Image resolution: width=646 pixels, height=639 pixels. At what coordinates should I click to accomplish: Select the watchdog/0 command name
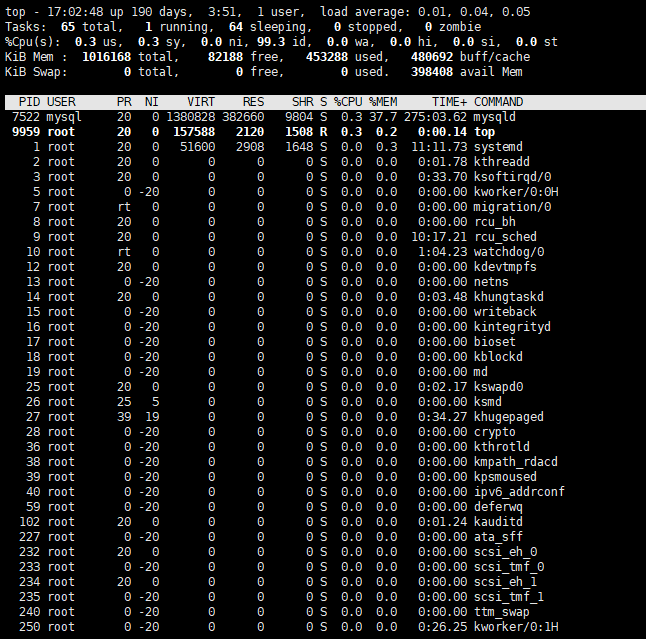coord(511,252)
